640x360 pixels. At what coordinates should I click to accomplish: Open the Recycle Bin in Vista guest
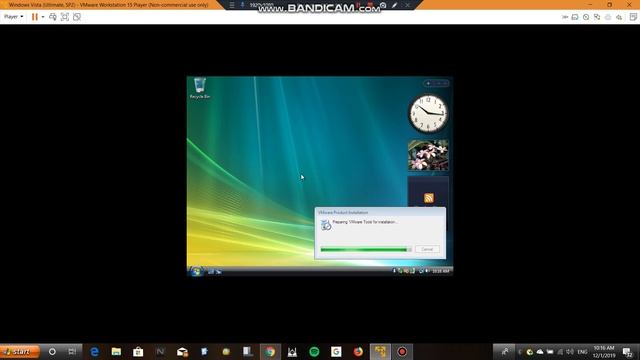200,88
